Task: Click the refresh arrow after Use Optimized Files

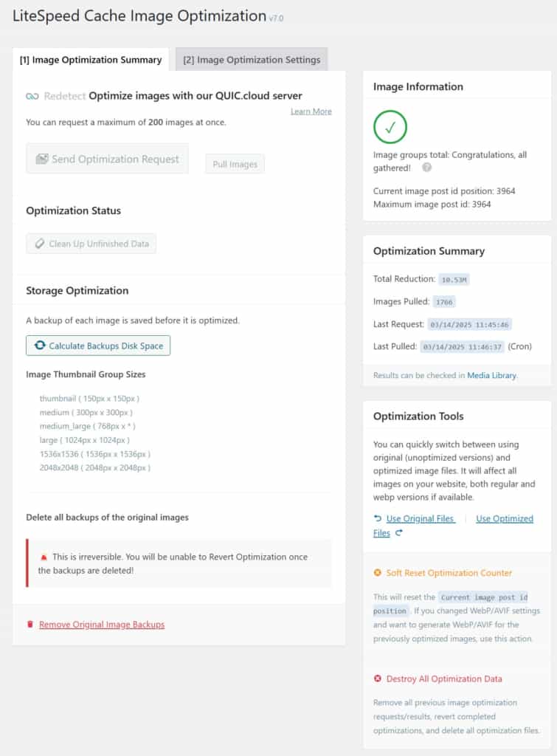Action: click(x=399, y=533)
